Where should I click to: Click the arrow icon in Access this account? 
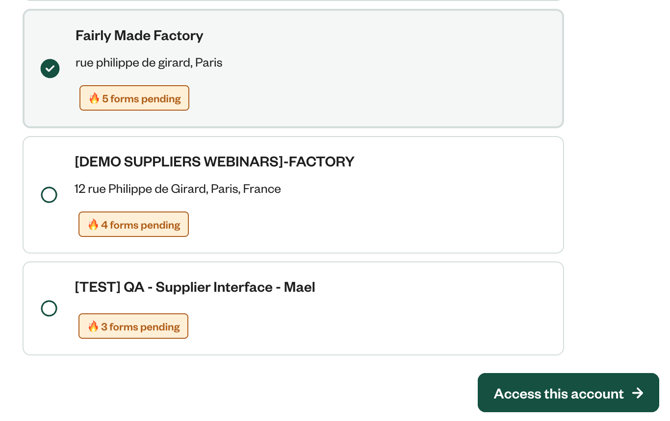638,393
